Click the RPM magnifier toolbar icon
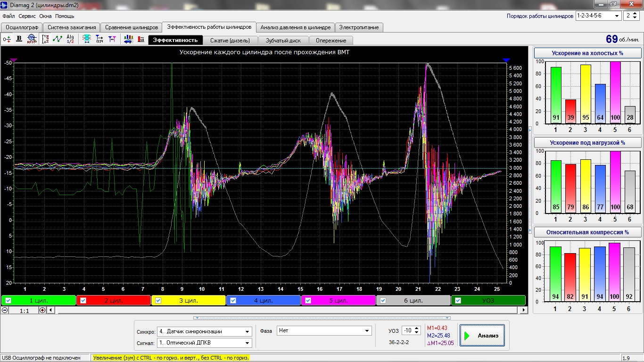 [32, 39]
